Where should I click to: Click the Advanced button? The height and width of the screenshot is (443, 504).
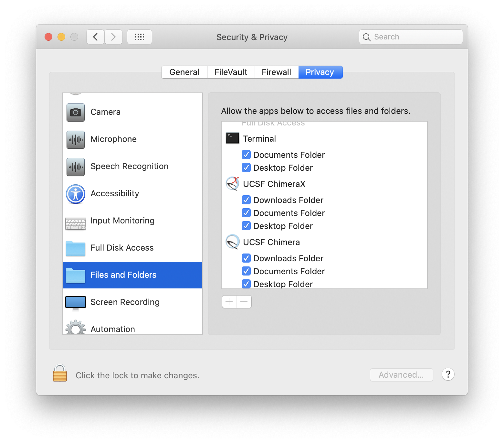pos(401,375)
